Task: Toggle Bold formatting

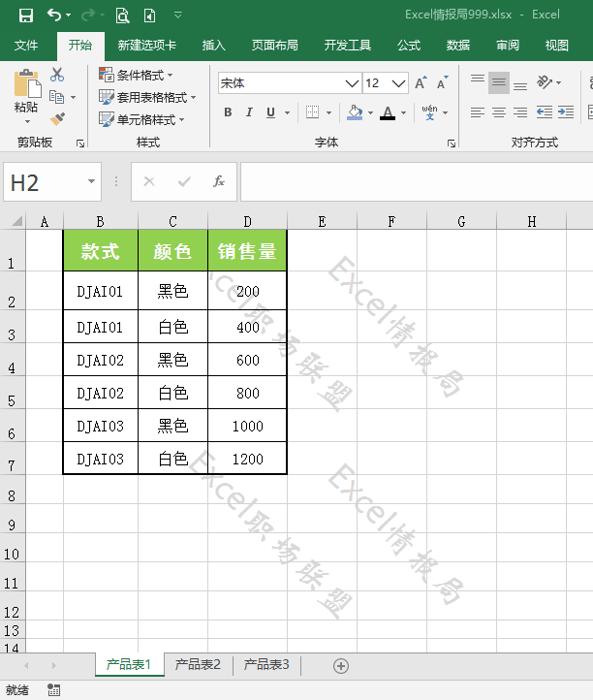Action: point(228,112)
